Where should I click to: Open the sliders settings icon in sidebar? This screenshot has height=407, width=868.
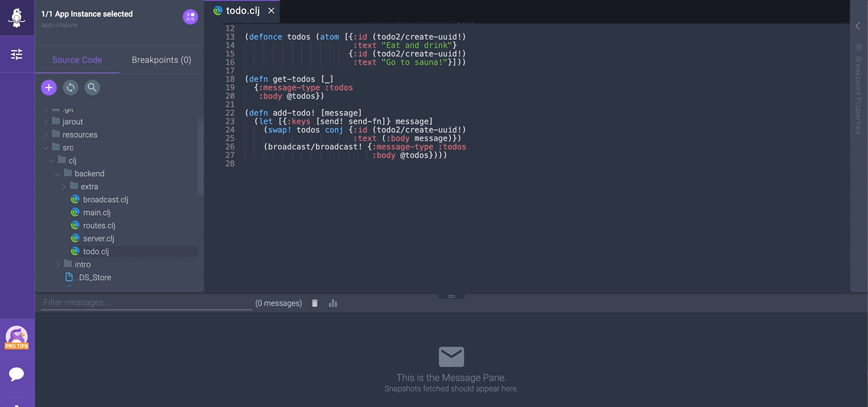[16, 54]
